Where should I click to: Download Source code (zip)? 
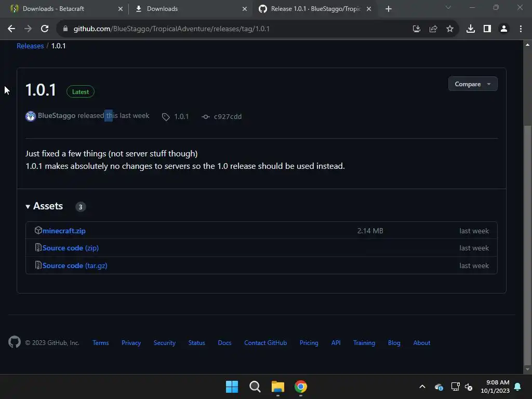71,248
